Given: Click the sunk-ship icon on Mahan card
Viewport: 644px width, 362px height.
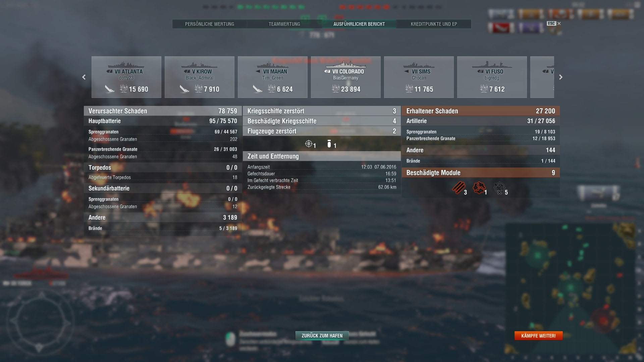Looking at the screenshot, I should (x=257, y=89).
